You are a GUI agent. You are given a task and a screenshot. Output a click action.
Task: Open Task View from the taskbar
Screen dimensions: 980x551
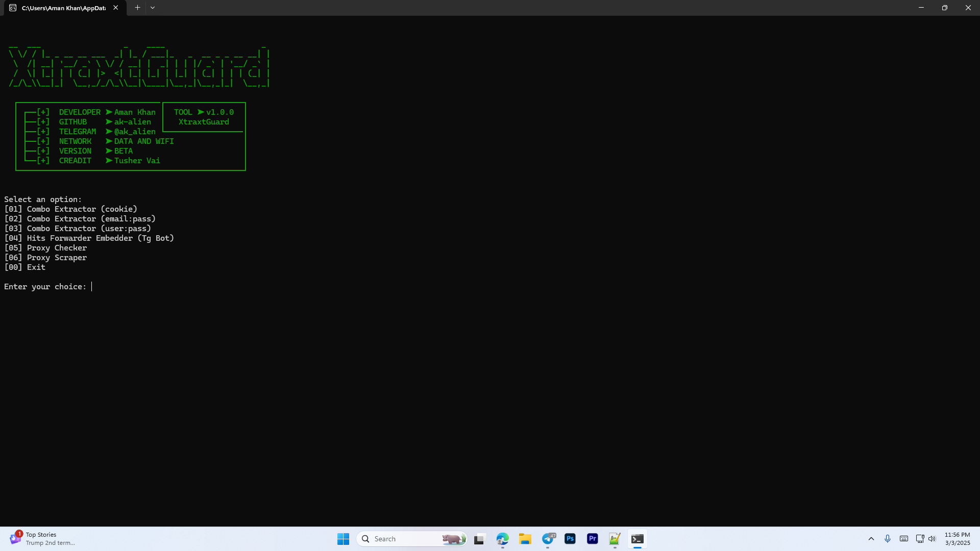(479, 539)
